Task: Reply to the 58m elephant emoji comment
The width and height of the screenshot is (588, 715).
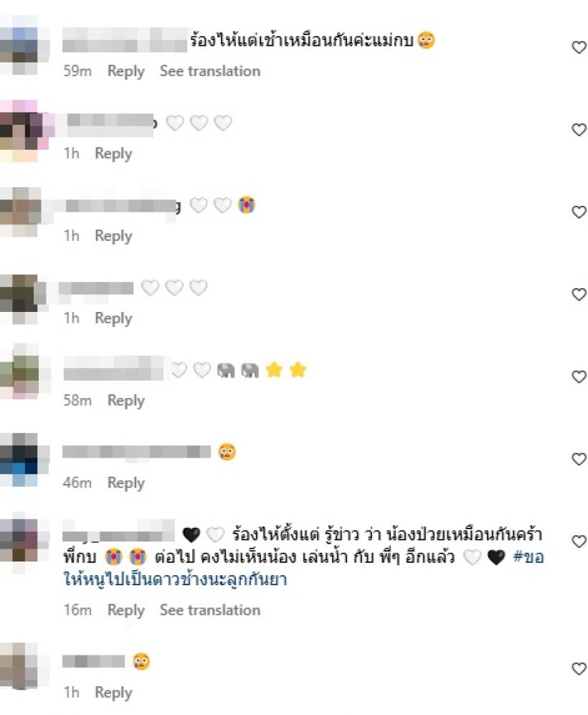Action: 125,400
